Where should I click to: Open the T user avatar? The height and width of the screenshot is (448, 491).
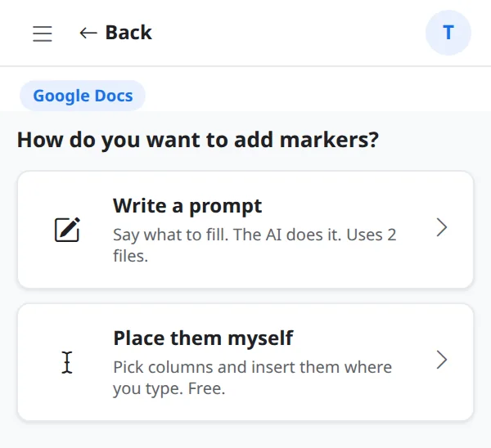(x=448, y=33)
